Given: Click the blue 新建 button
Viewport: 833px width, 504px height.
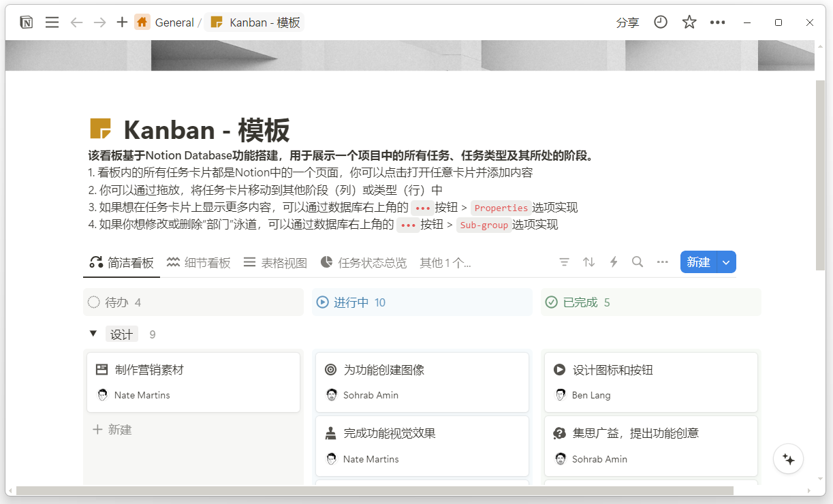Looking at the screenshot, I should 698,262.
